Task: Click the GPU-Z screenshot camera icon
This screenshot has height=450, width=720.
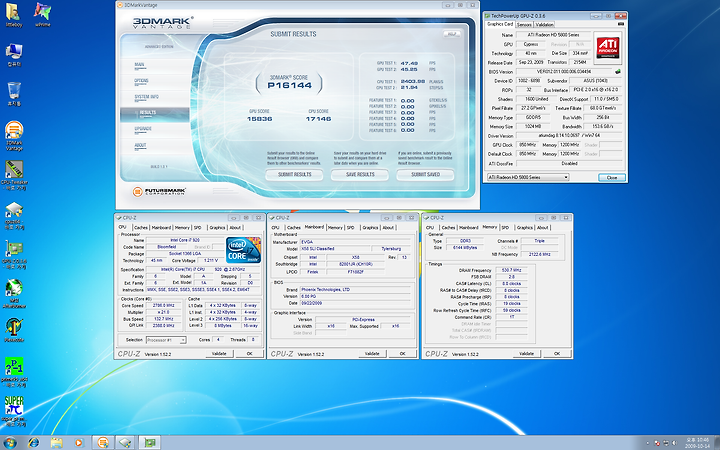Action: (621, 24)
